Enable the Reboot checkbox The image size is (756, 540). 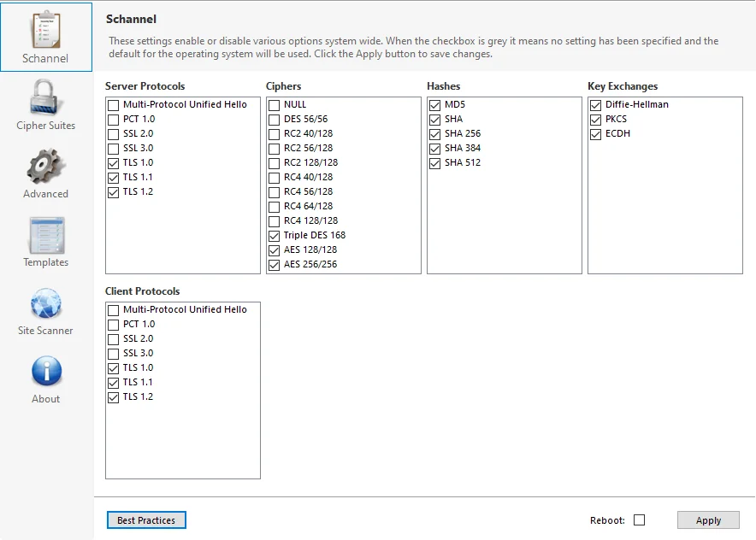click(x=640, y=520)
